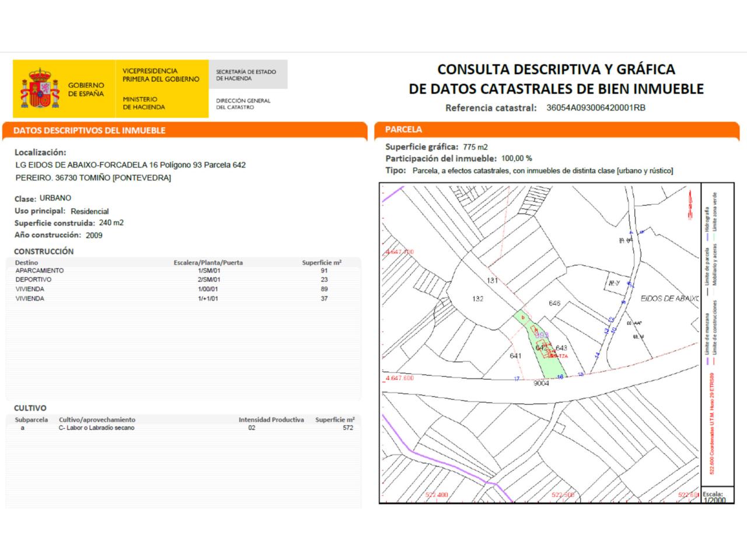Select 'PEREIRO. 36730 TOMIÑO [PONTEVEDRA]' line
Screen dimensions: 747x560
(93, 178)
